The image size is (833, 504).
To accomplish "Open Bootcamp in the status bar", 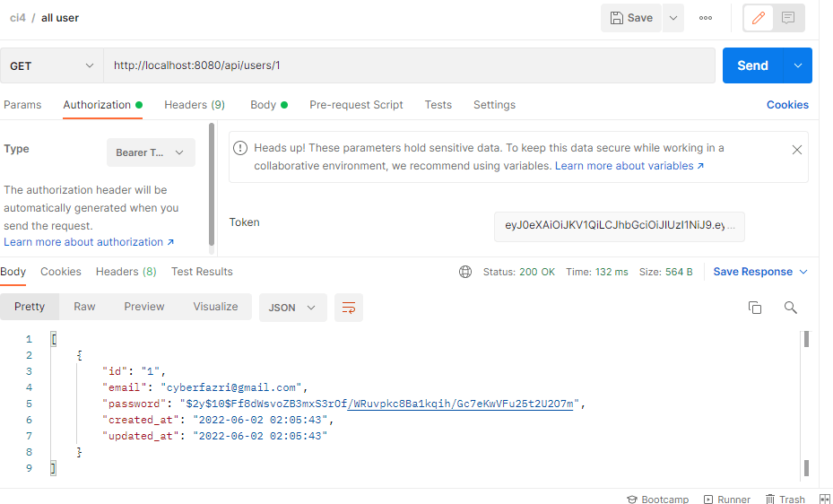I will point(657,500).
